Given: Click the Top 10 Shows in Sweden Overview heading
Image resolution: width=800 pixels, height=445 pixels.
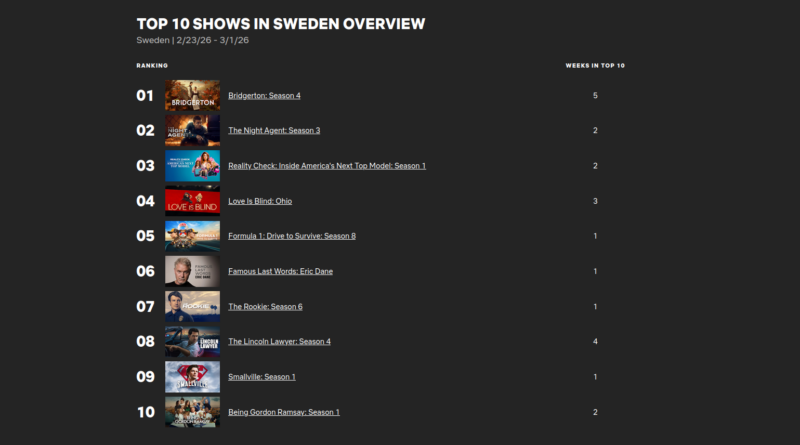Looking at the screenshot, I should tap(281, 24).
